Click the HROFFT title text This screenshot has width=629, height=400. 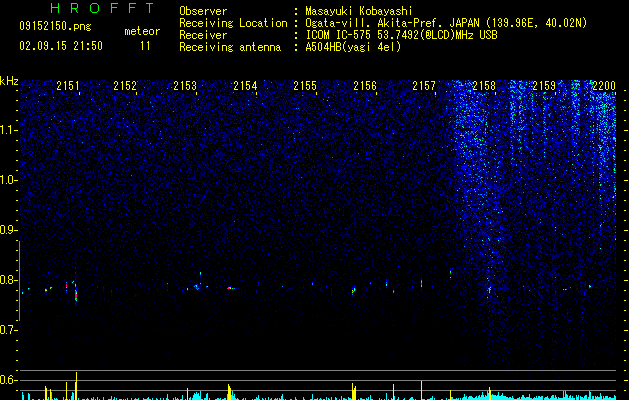pyautogui.click(x=102, y=8)
